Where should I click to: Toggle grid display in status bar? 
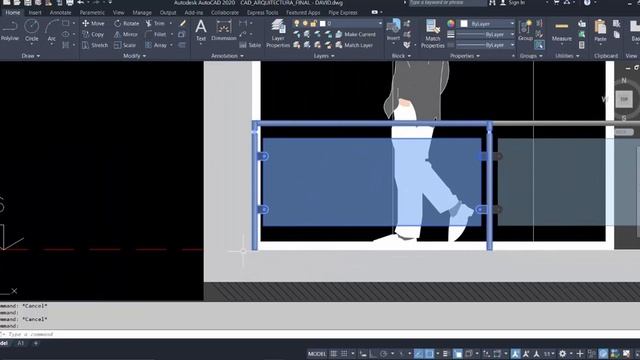click(333, 354)
